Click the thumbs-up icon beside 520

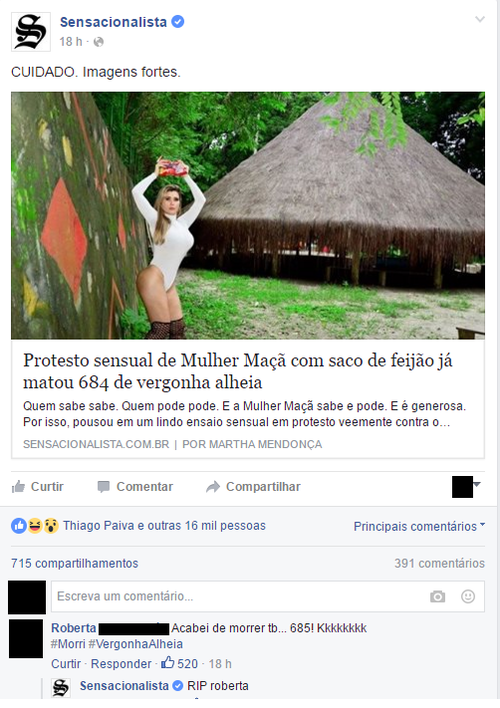168,662
